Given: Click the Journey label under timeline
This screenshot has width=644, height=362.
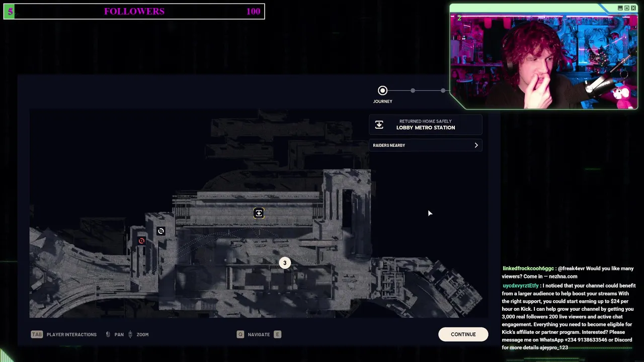Looking at the screenshot, I should [382, 102].
